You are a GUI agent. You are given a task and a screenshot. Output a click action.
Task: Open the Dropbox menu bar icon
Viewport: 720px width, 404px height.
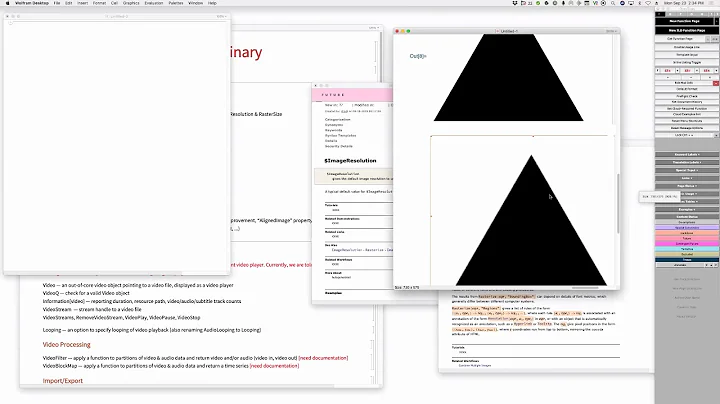pyautogui.click(x=515, y=3)
